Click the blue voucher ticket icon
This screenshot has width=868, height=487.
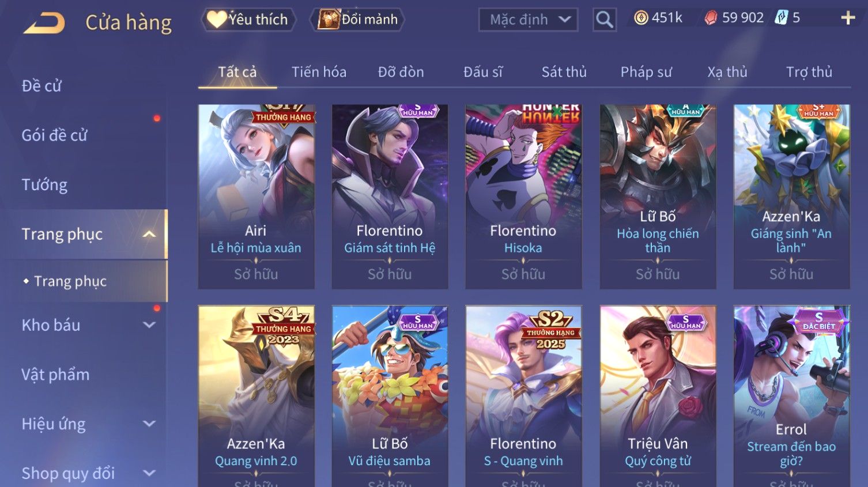[781, 18]
